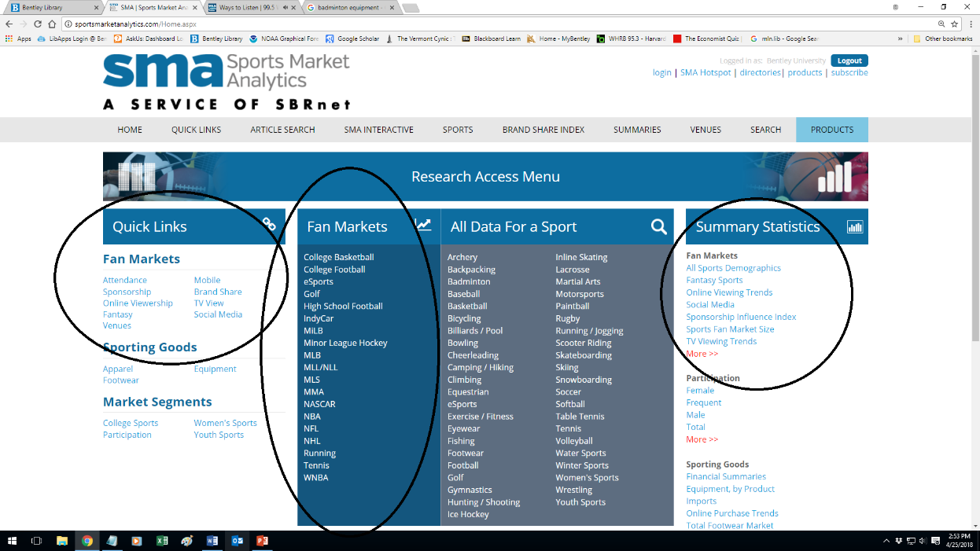Click the SMA Sports Market Analytics logo
This screenshot has width=980, height=551.
227,82
